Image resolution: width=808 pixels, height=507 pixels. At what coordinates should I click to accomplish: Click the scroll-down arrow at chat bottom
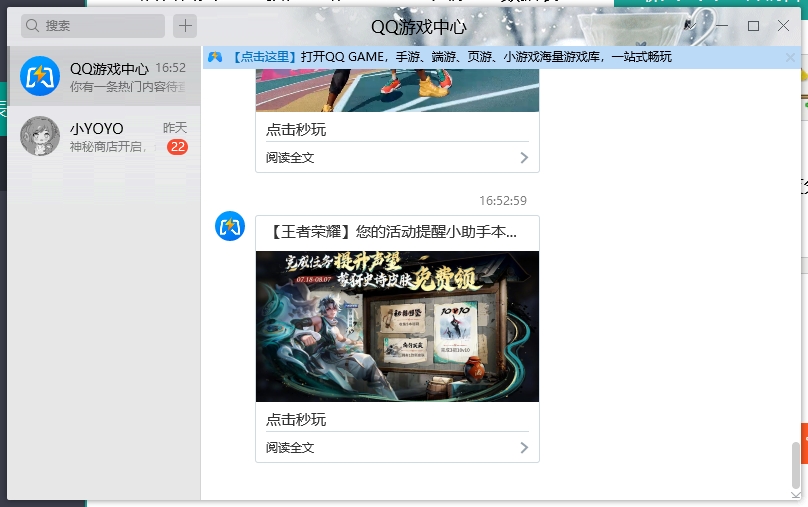coord(796,495)
